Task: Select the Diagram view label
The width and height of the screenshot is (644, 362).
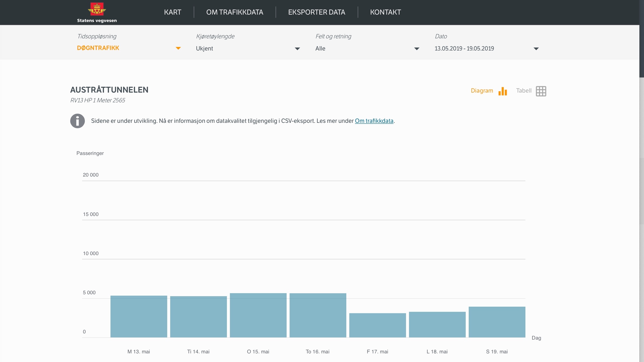Action: click(482, 91)
